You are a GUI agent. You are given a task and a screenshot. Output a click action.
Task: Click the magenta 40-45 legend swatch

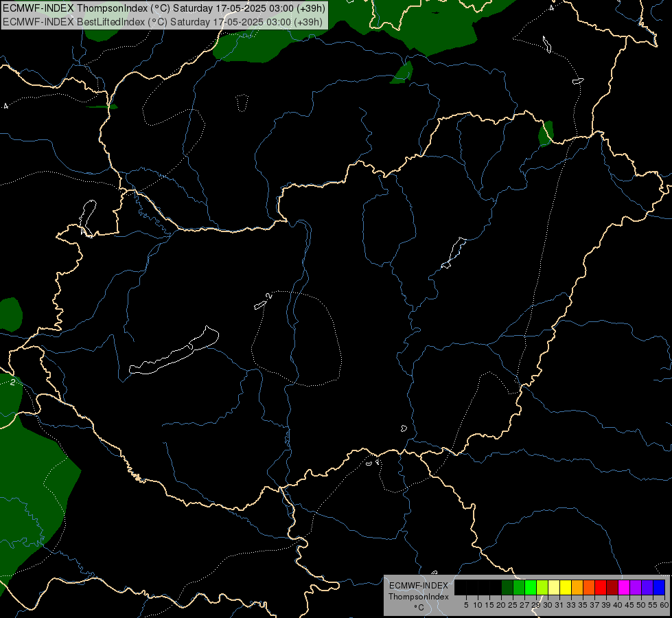623,588
